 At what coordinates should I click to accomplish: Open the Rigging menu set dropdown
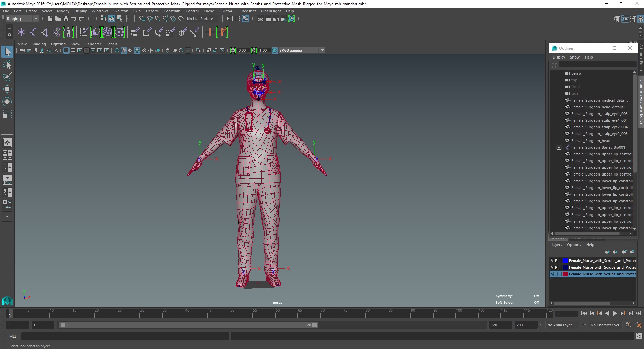[22, 19]
